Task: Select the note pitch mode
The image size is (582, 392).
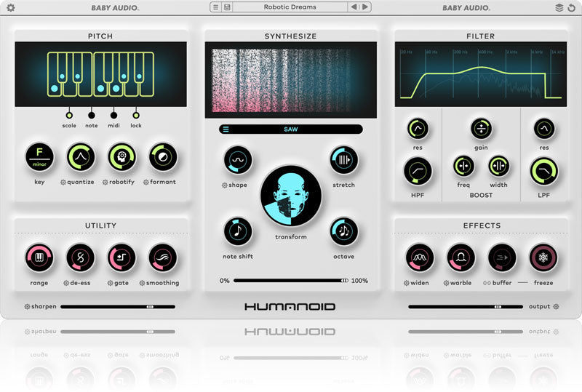Action: [x=92, y=115]
